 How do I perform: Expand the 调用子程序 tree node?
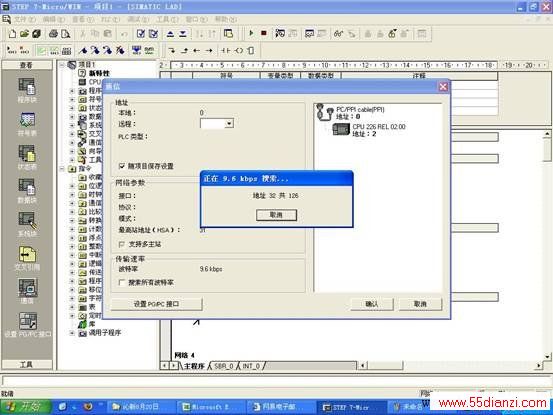pos(72,332)
